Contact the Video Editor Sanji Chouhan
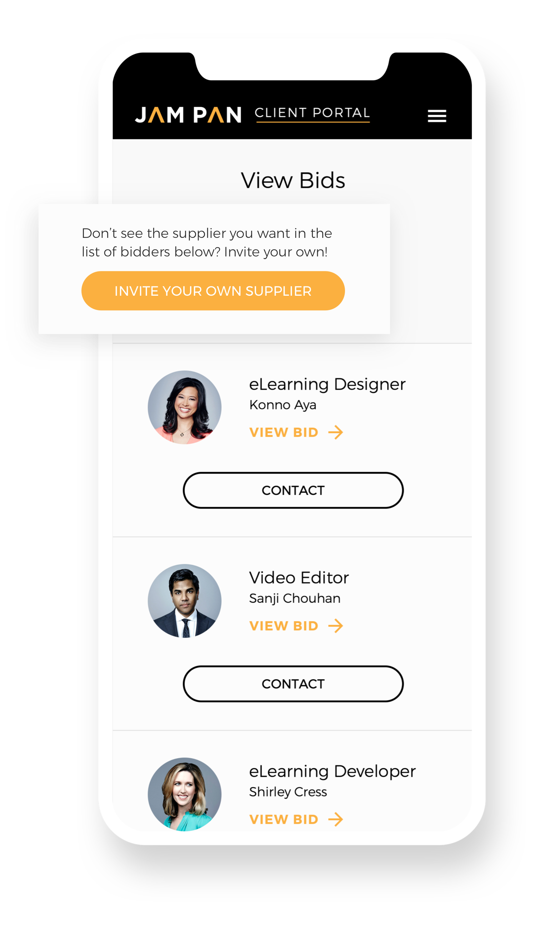This screenshot has width=560, height=935. pyautogui.click(x=293, y=684)
